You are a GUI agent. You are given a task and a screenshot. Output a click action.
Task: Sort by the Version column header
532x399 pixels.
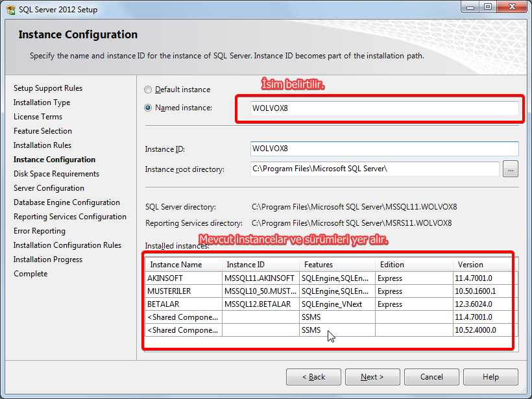pos(485,265)
